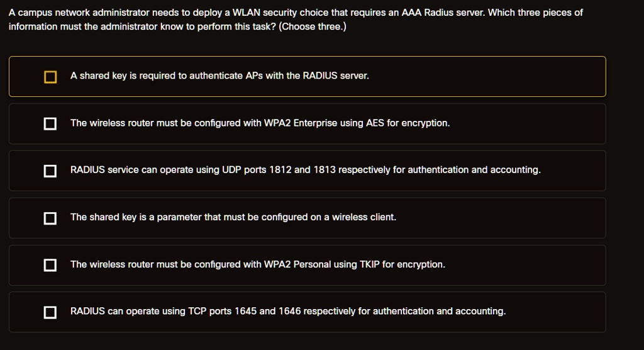Viewport: 644px width, 350px height.
Task: Pick the answer sentence starting 'The shared key is a parameter'
Action: (233, 217)
